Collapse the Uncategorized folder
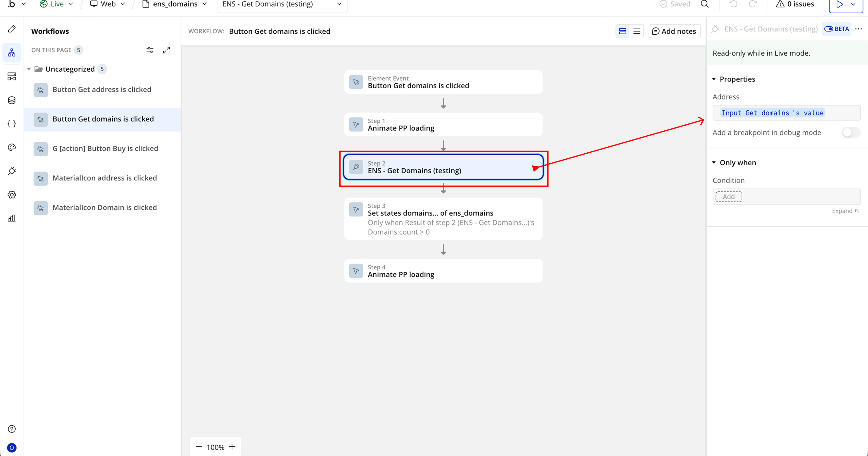 [29, 69]
